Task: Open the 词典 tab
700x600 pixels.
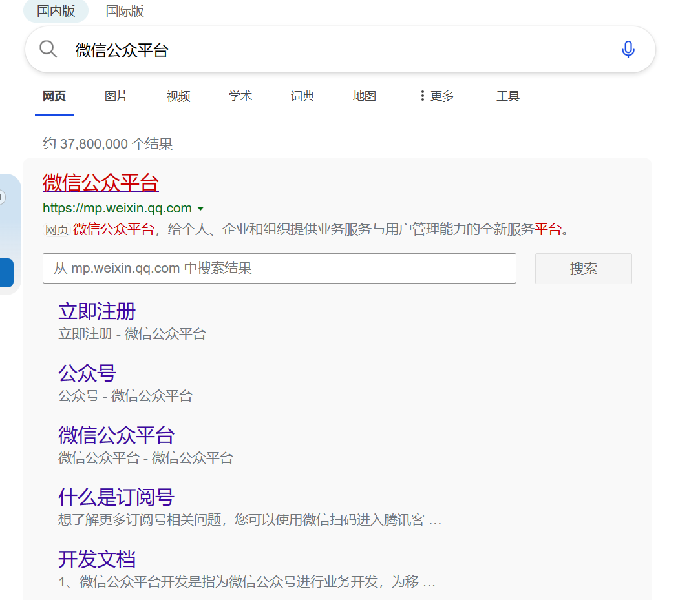Action: (302, 96)
